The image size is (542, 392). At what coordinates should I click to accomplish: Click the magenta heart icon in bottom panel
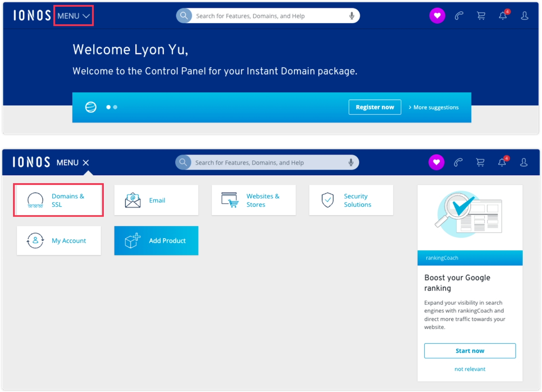[x=437, y=162]
